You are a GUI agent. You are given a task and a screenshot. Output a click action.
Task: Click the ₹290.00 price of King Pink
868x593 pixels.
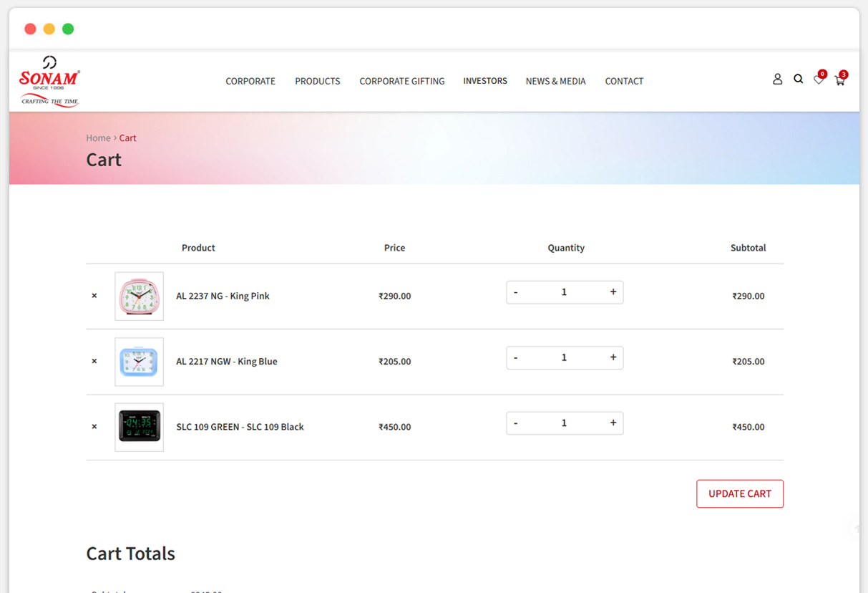(395, 296)
